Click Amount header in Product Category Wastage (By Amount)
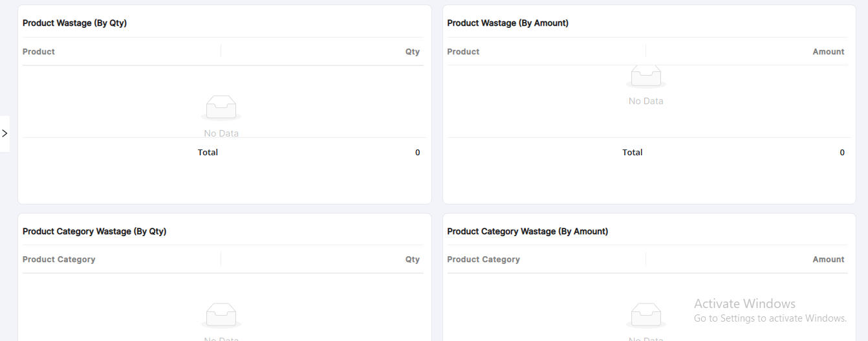868x341 pixels. click(828, 259)
